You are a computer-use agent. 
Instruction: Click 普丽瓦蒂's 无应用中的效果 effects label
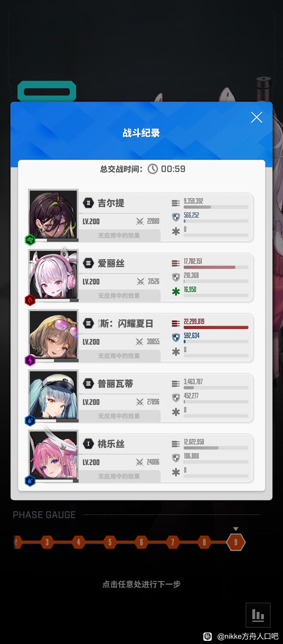tap(119, 416)
